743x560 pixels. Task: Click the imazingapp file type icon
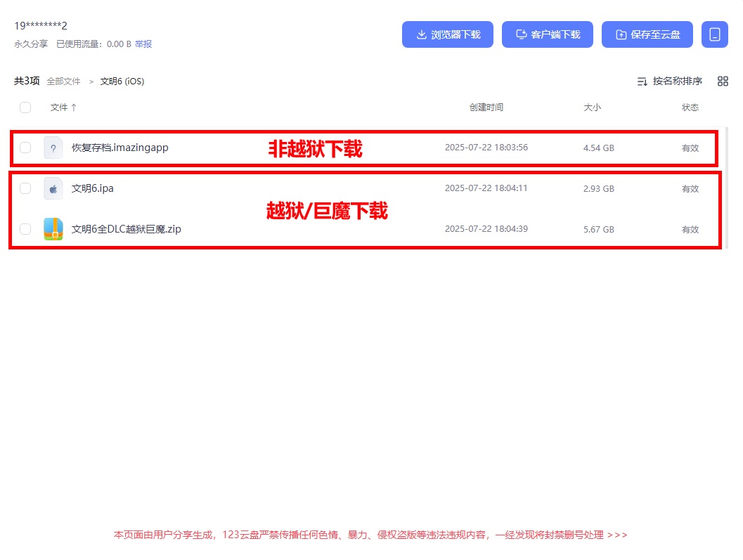(x=53, y=148)
